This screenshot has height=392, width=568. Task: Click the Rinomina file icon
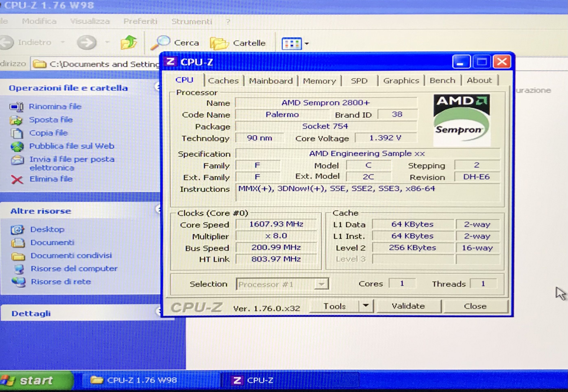(x=17, y=107)
